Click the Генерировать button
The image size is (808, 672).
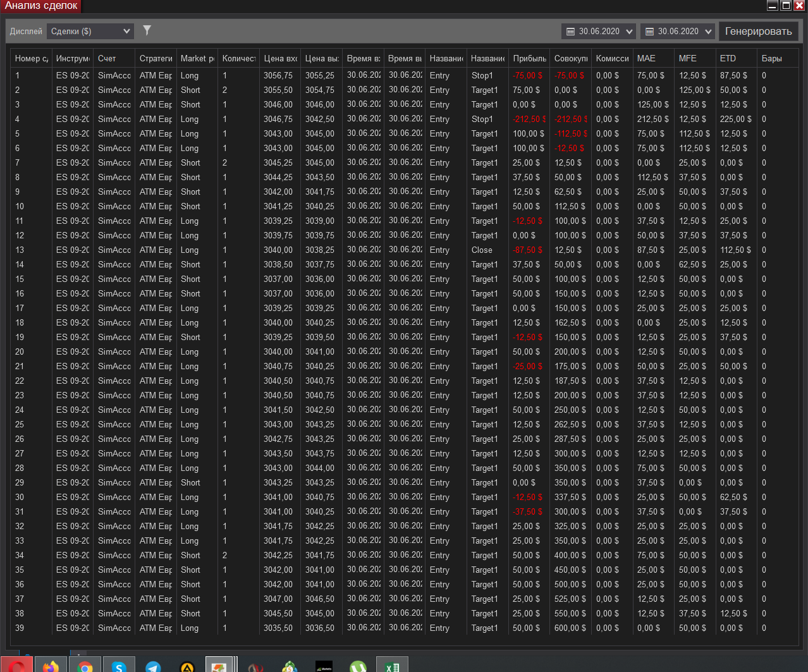coord(758,32)
